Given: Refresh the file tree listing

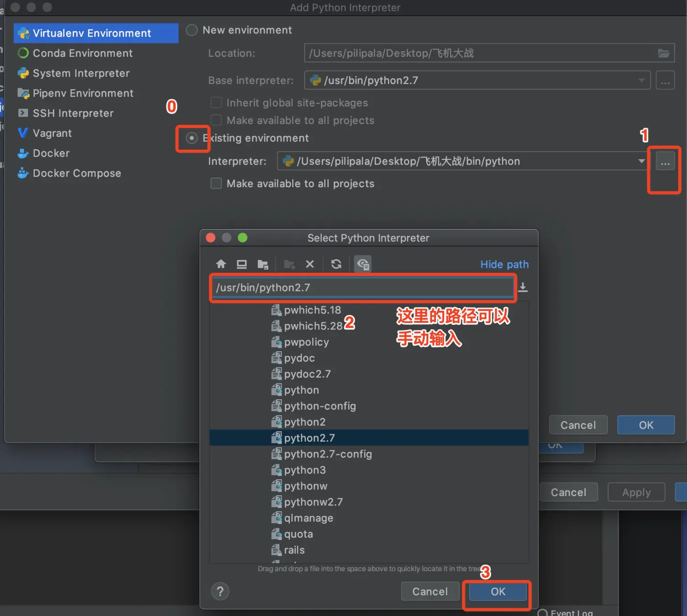Looking at the screenshot, I should pos(336,264).
